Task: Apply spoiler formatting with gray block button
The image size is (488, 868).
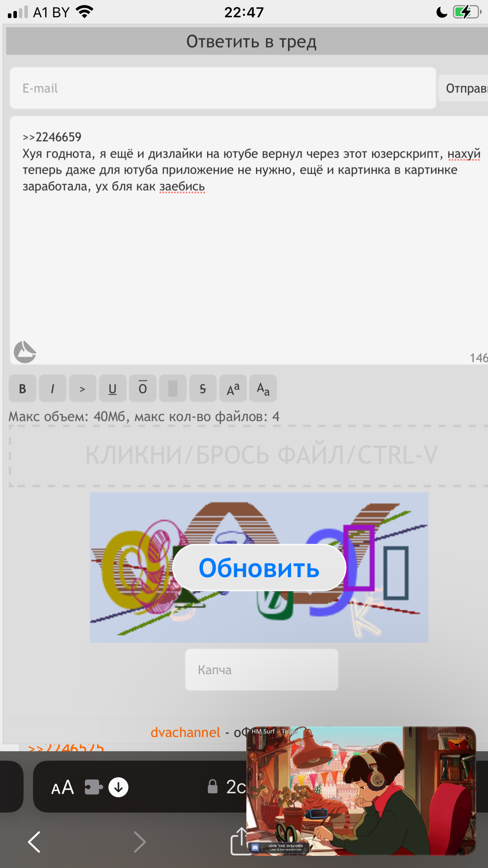Action: click(x=173, y=388)
